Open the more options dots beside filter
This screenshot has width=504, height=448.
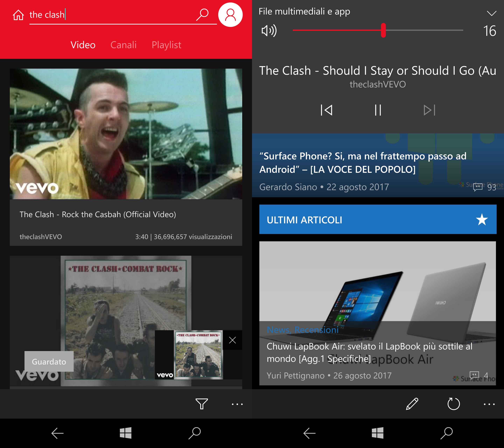237,404
